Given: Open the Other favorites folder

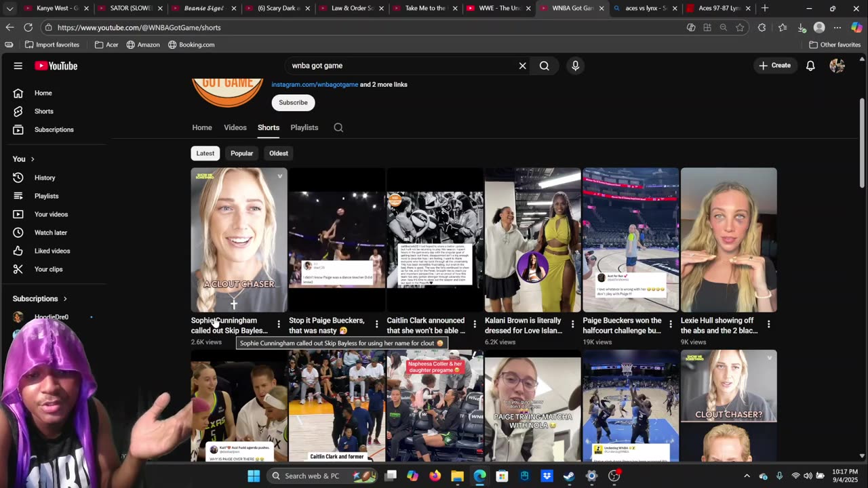Looking at the screenshot, I should point(835,45).
